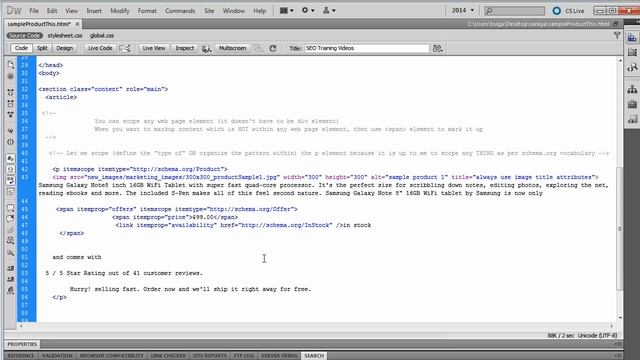Open the Visual Aids dropdown icon
This screenshot has height=360, width=640.
point(258,48)
